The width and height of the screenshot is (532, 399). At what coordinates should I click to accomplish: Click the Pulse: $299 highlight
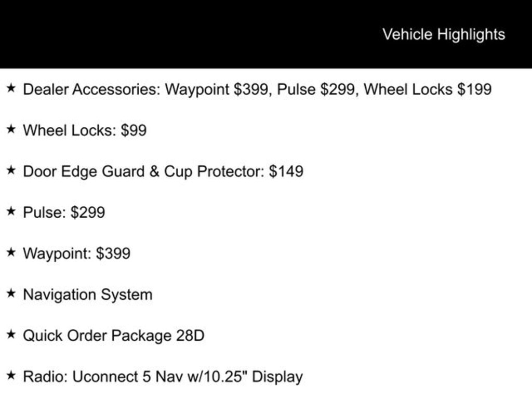64,212
